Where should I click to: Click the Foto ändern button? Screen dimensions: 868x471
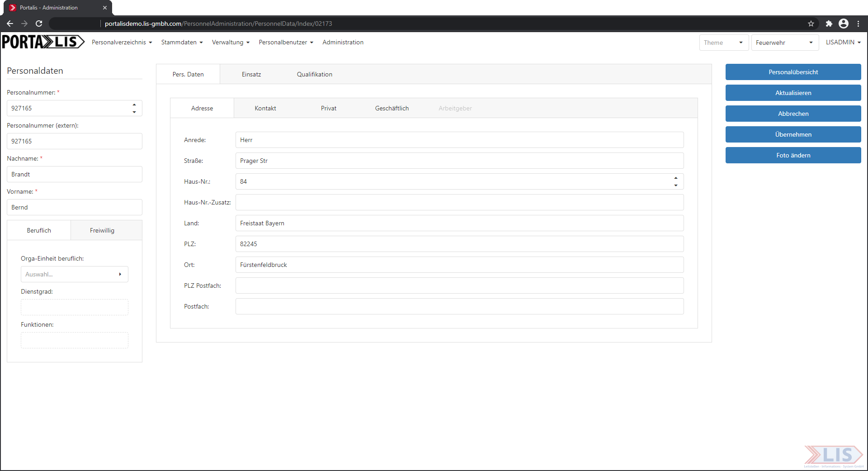(x=793, y=155)
